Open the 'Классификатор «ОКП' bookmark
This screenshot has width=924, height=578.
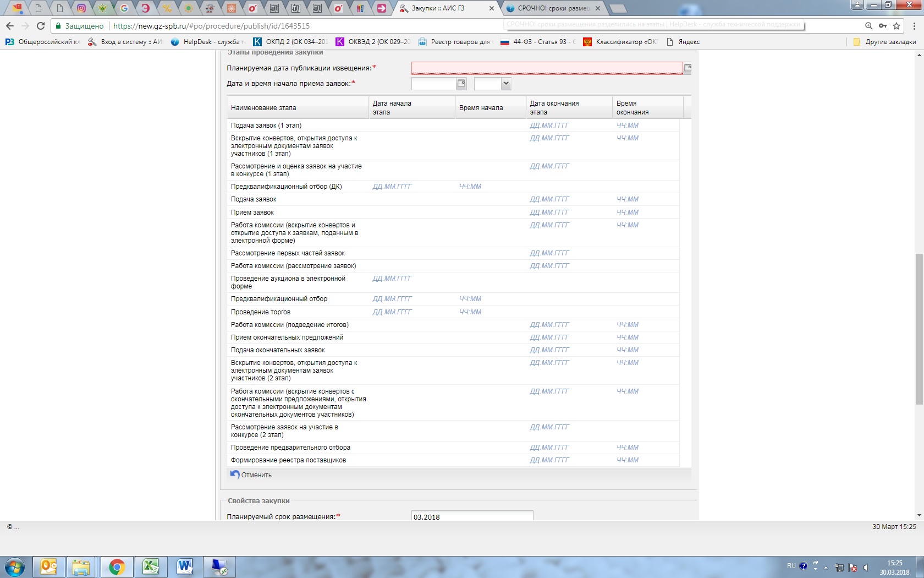point(620,42)
